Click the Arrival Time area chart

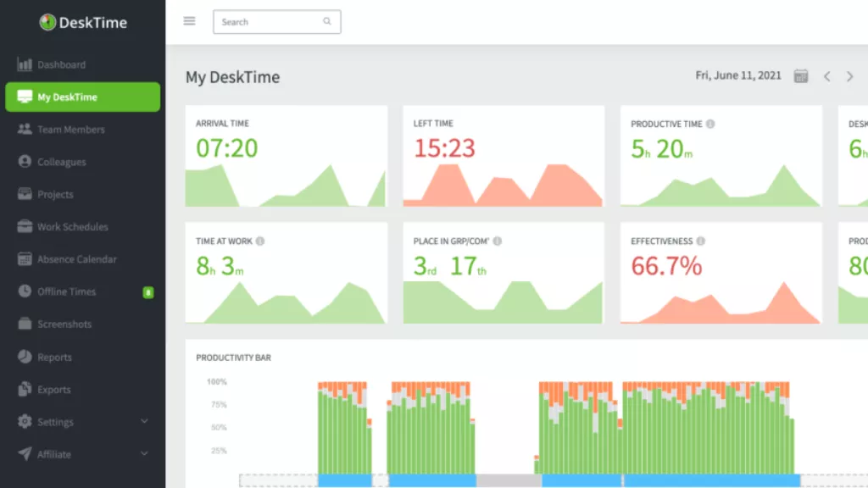286,186
